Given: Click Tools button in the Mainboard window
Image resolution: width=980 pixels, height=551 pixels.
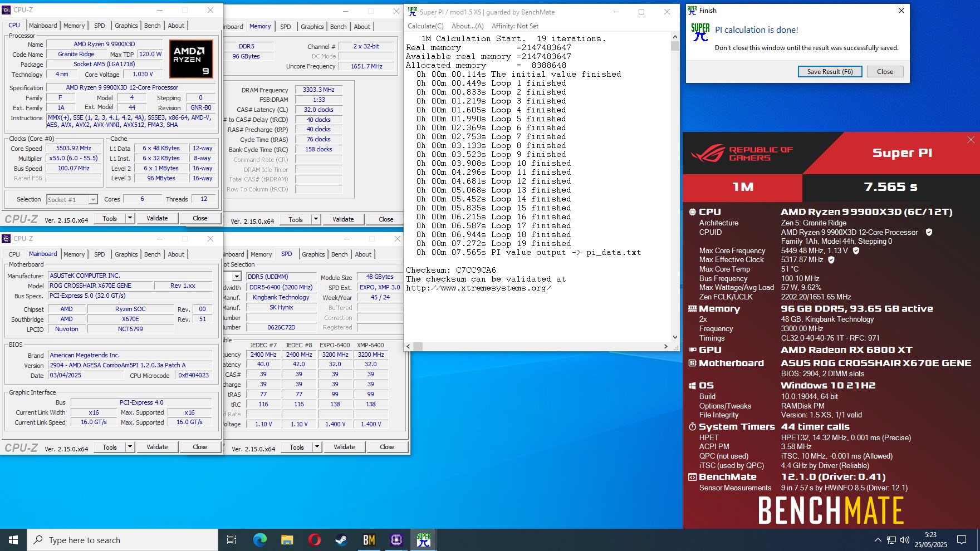Looking at the screenshot, I should (110, 447).
